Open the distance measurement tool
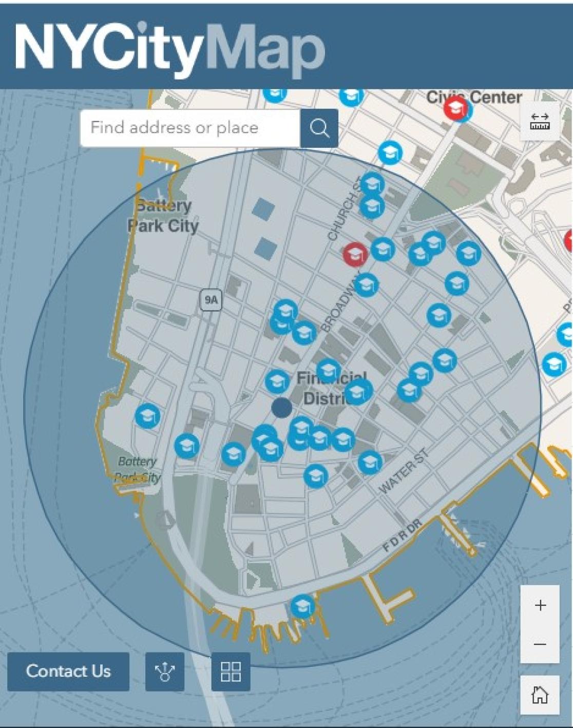Image resolution: width=573 pixels, height=728 pixels. (x=540, y=122)
